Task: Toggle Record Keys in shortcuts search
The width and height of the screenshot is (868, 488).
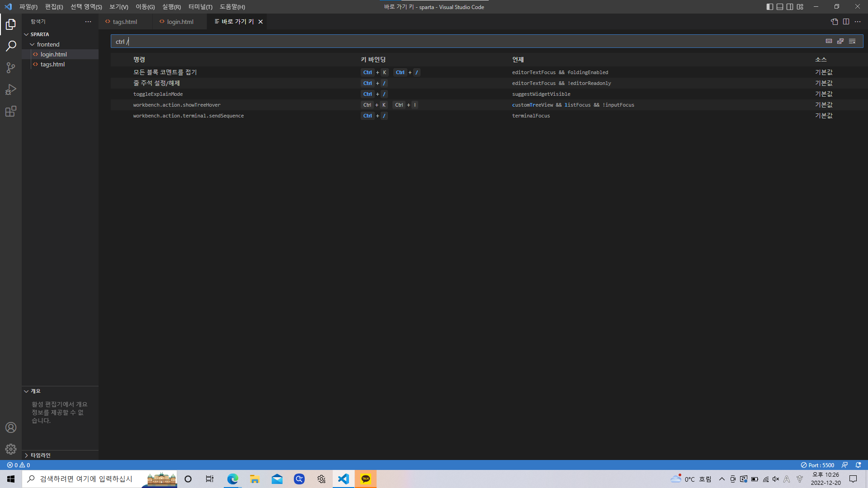Action: tap(829, 41)
